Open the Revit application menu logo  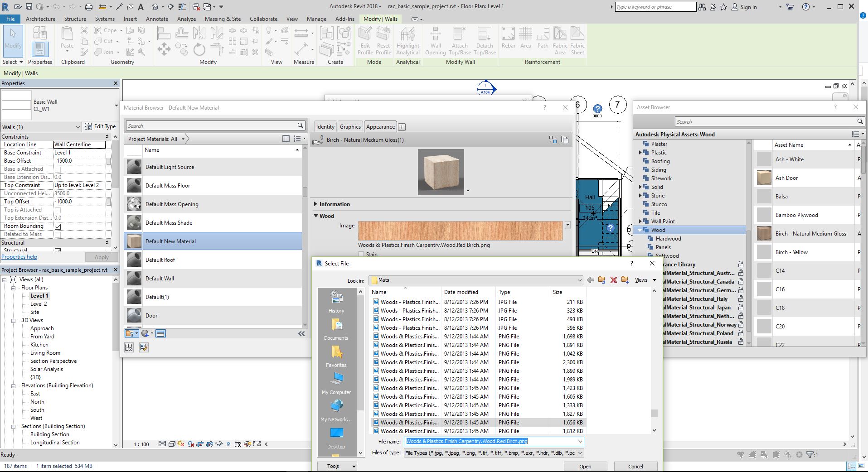(x=5, y=6)
